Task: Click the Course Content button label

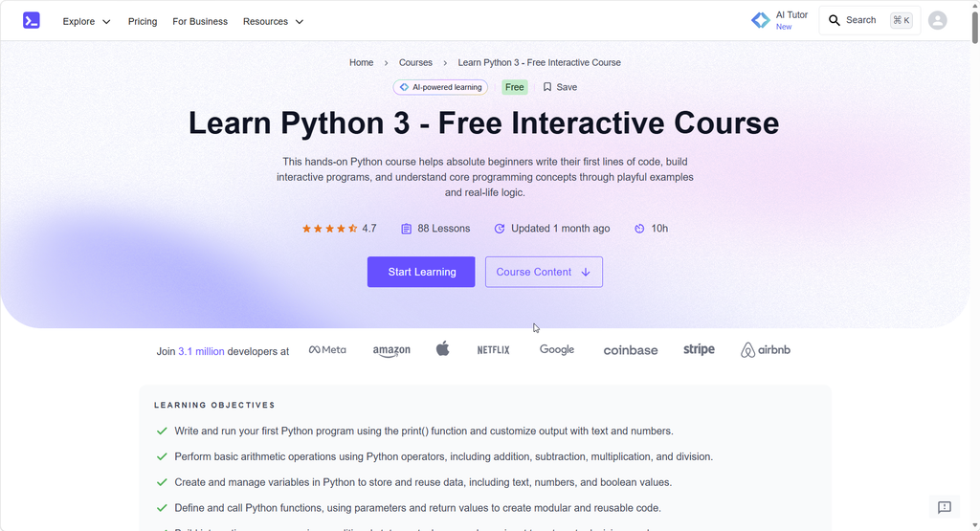Action: point(534,272)
